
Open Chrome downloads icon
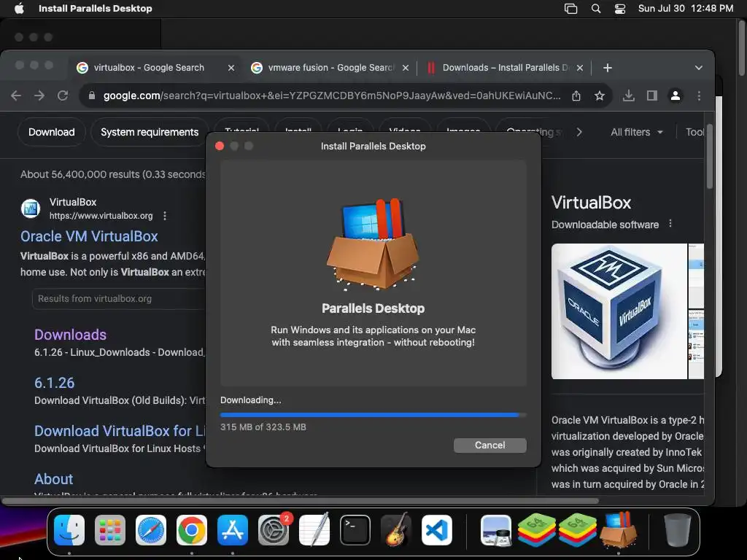pos(628,96)
